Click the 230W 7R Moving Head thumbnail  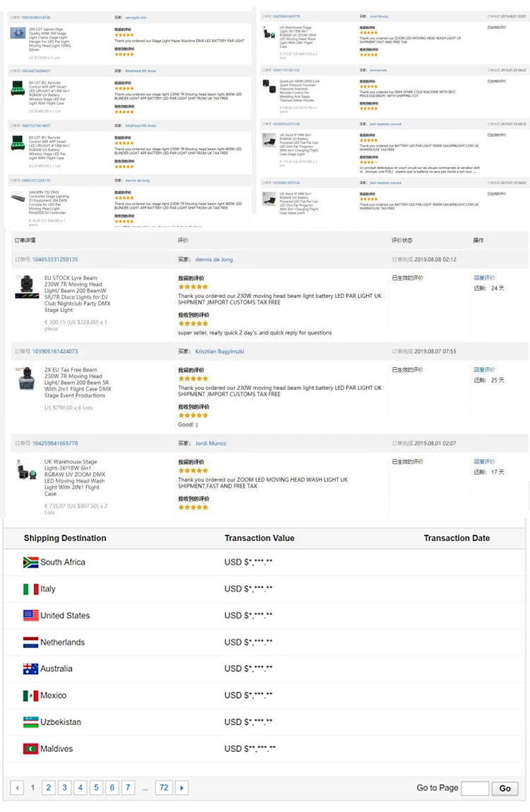(x=28, y=286)
